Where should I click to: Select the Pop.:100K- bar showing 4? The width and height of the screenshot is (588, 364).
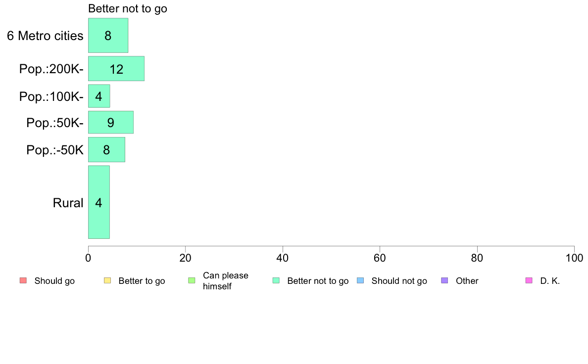[x=99, y=96]
